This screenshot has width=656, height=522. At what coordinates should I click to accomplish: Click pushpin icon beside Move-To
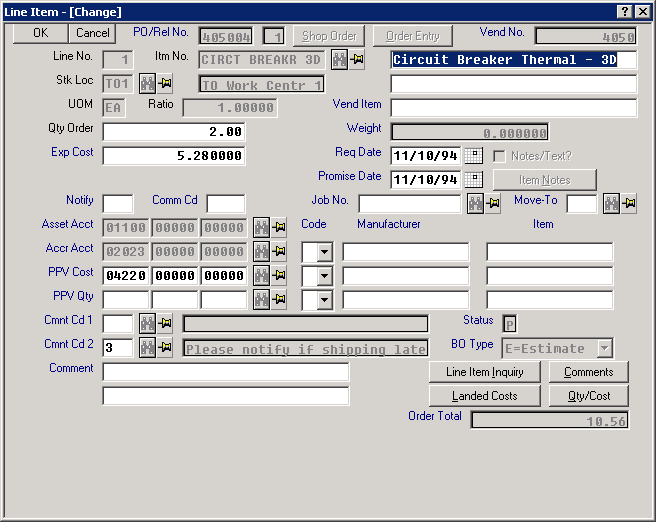(629, 204)
